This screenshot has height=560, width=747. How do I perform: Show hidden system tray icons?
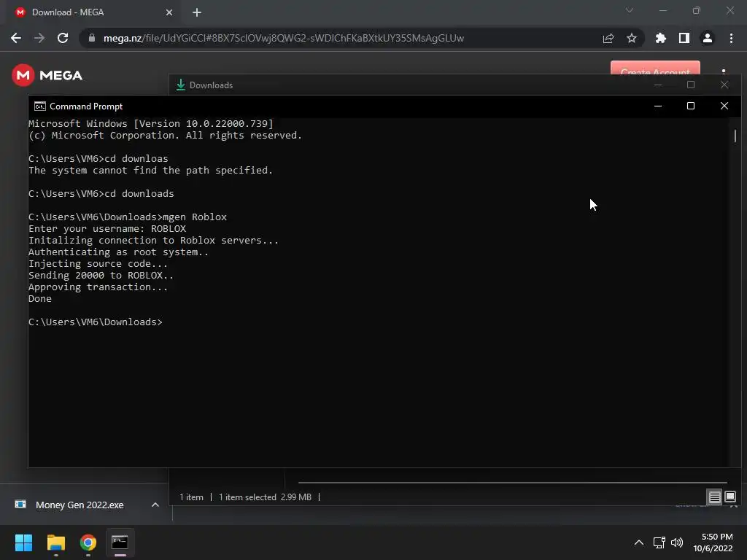click(x=639, y=542)
